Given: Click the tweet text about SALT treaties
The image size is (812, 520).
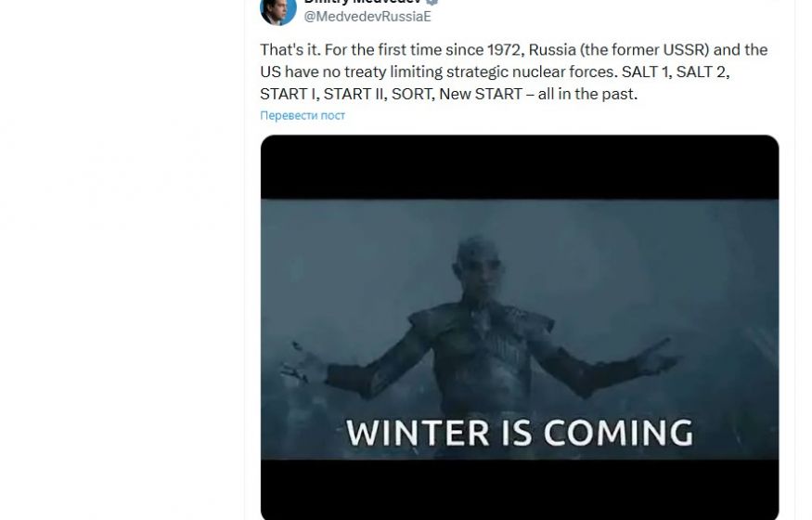Looking at the screenshot, I should [x=514, y=71].
